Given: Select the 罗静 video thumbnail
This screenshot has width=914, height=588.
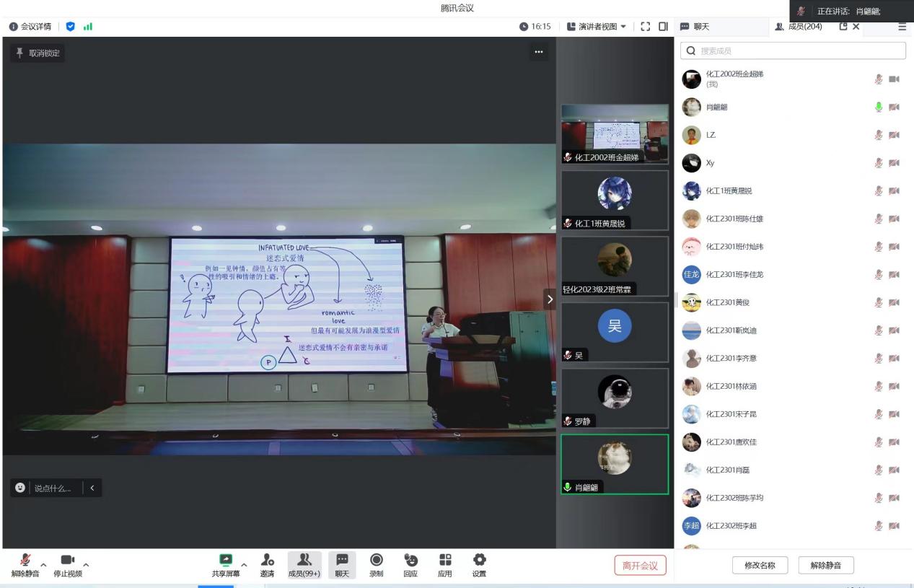Looking at the screenshot, I should [615, 398].
